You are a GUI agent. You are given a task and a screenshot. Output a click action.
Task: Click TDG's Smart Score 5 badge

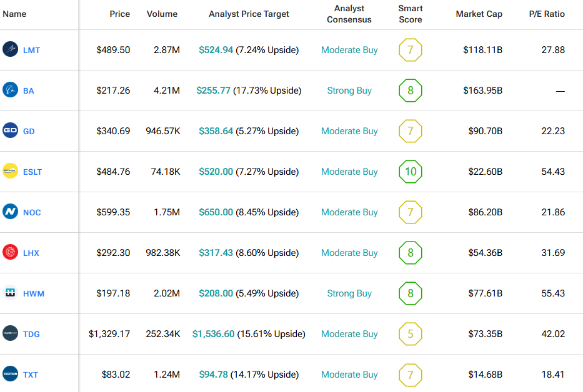[411, 334]
